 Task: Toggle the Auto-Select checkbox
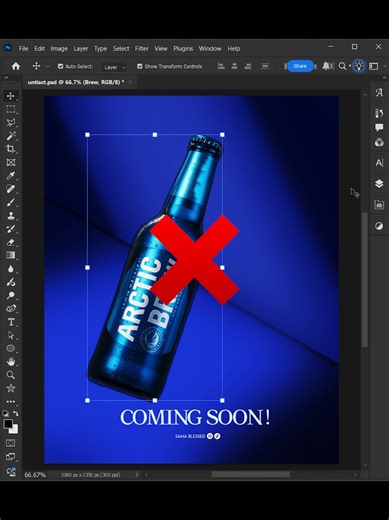coord(60,66)
